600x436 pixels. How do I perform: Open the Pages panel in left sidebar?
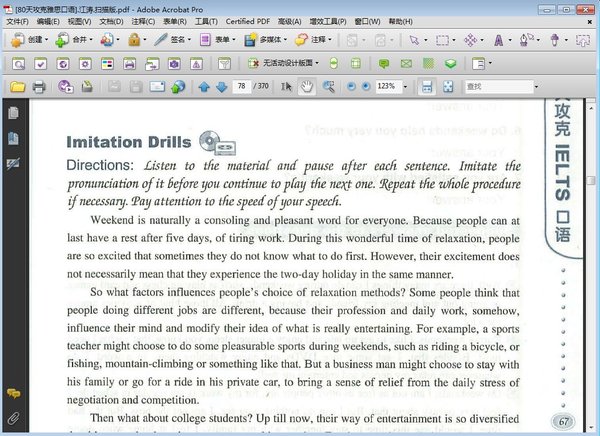pyautogui.click(x=13, y=113)
